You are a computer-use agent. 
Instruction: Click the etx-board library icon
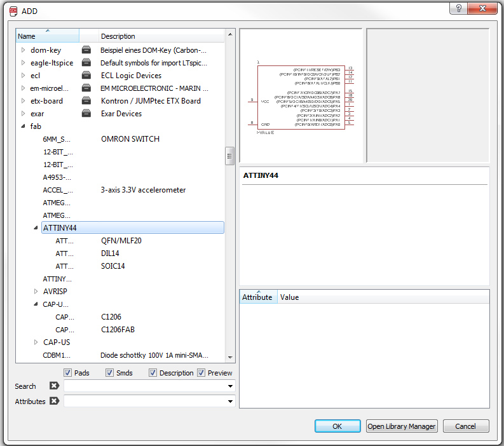coord(86,100)
